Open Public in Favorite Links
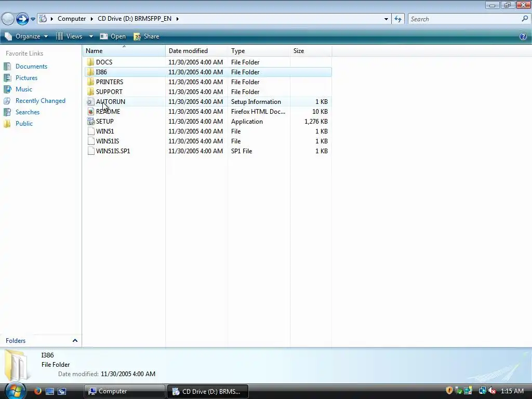The height and width of the screenshot is (399, 532). (x=24, y=124)
